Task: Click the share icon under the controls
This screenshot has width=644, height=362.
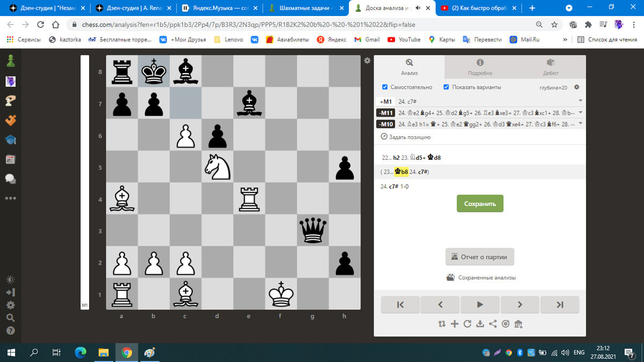Action: point(493,324)
